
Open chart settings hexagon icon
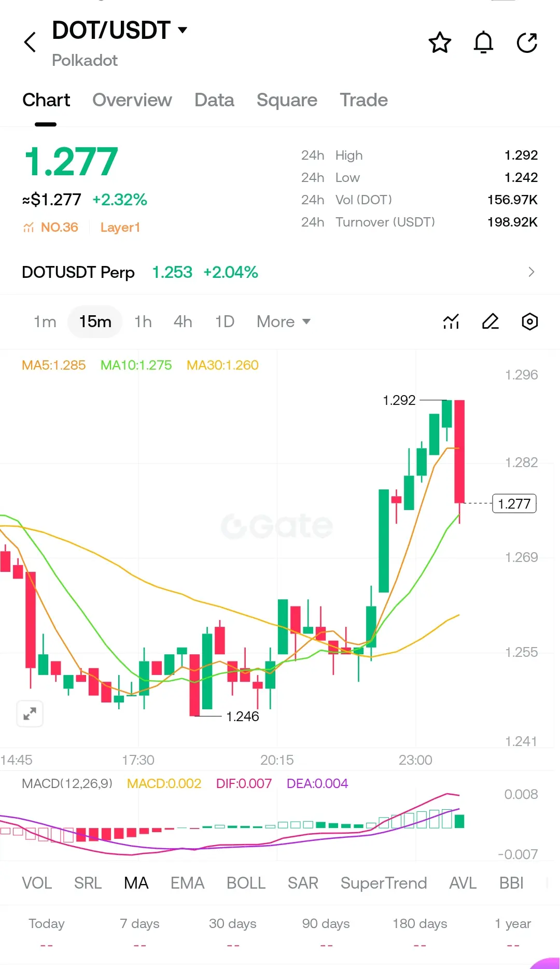tap(529, 321)
